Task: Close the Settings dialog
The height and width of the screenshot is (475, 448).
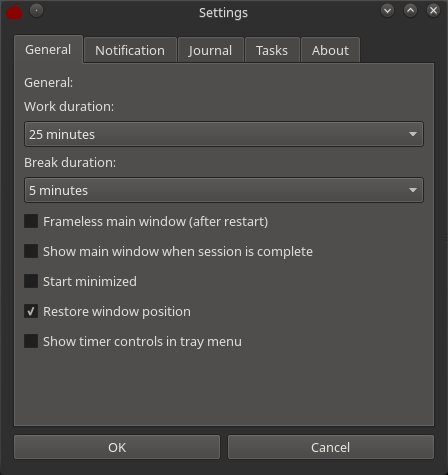Action: 433,11
